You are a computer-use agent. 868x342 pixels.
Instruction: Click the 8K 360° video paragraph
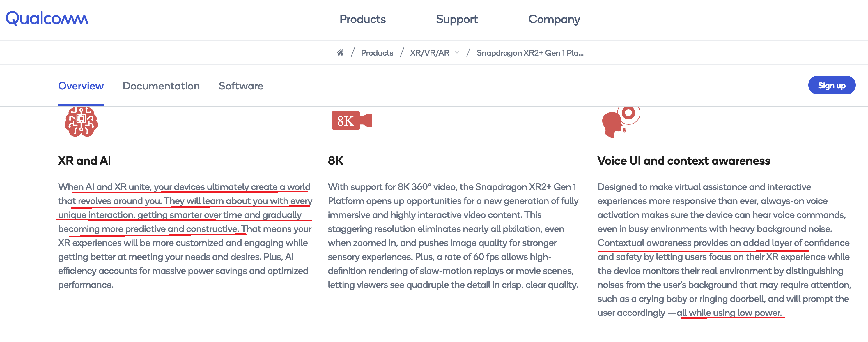(x=453, y=235)
